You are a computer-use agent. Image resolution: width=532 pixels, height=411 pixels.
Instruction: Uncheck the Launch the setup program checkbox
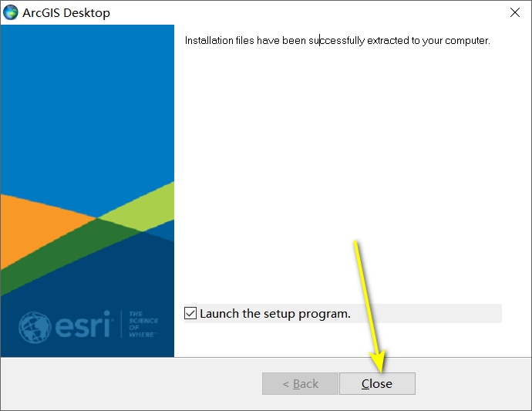190,313
